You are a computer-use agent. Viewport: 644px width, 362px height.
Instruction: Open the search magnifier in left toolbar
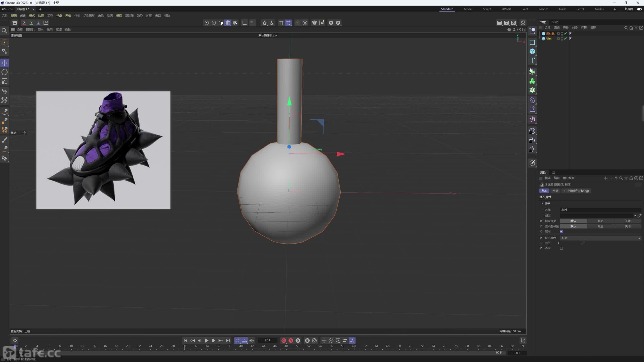click(x=4, y=31)
